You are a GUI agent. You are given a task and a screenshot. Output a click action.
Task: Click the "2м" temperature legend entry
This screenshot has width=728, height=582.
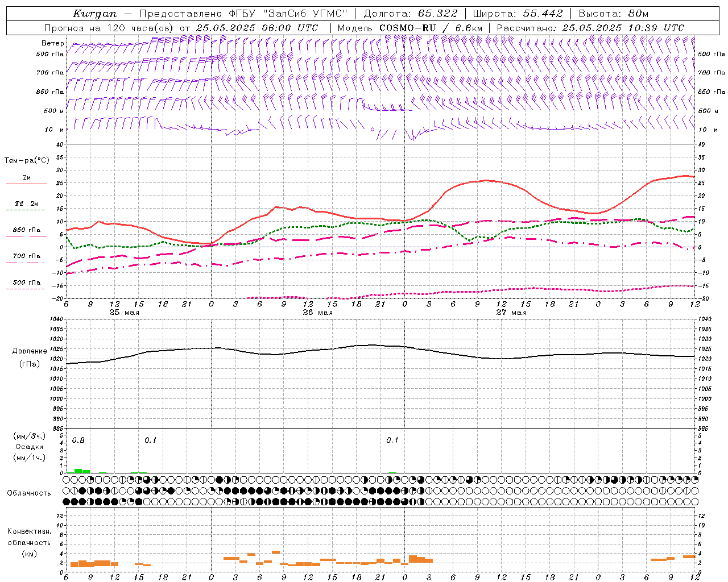click(x=27, y=178)
